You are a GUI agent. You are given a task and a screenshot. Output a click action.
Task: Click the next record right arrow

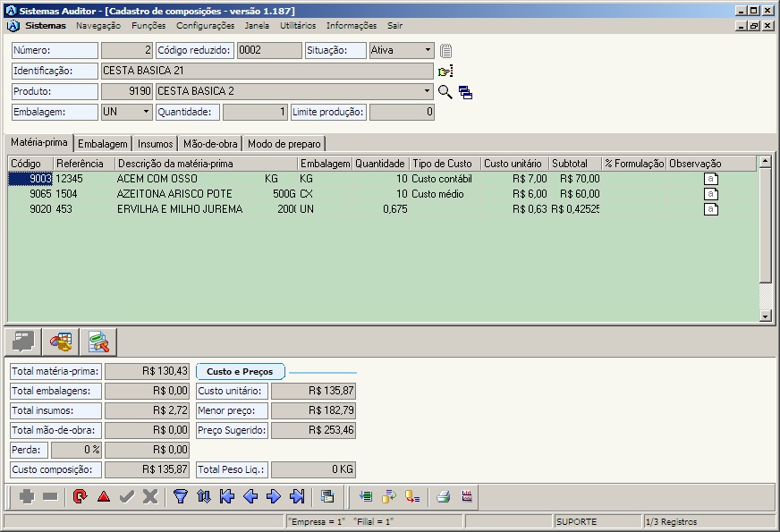click(x=274, y=497)
